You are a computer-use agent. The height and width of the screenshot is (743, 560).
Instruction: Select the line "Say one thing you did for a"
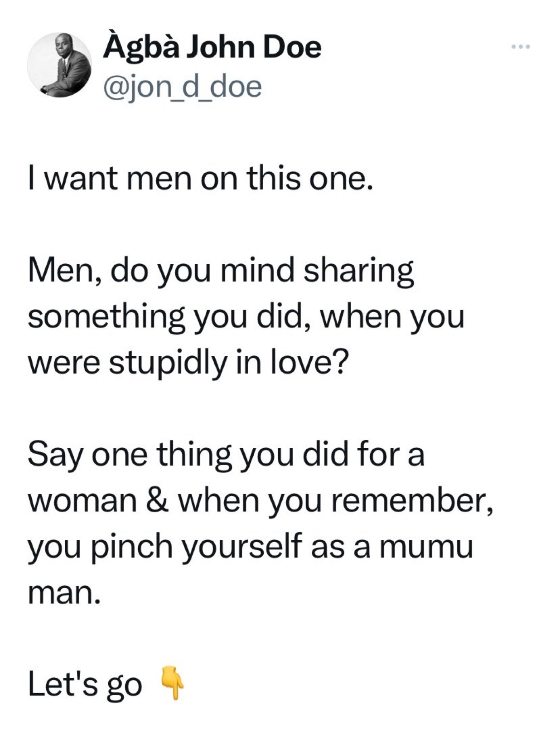(x=226, y=456)
